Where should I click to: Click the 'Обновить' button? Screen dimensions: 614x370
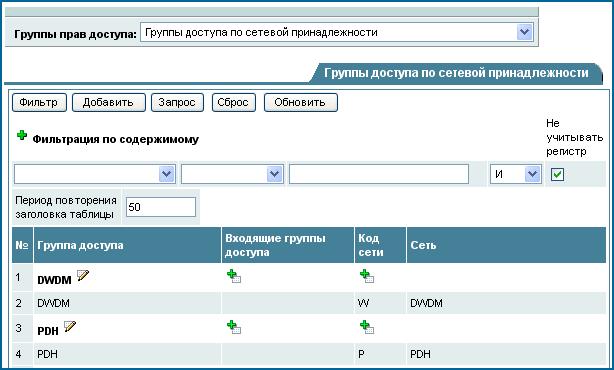coord(300,103)
